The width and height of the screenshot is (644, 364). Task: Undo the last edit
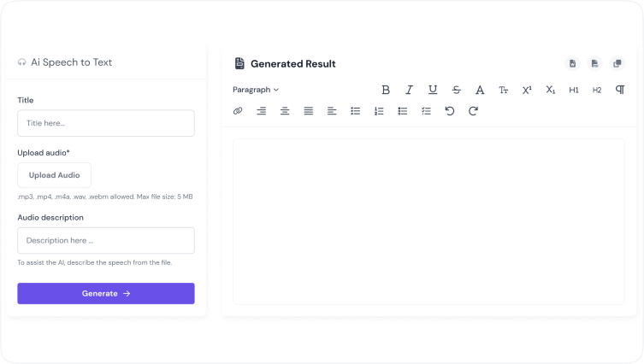pyautogui.click(x=450, y=111)
